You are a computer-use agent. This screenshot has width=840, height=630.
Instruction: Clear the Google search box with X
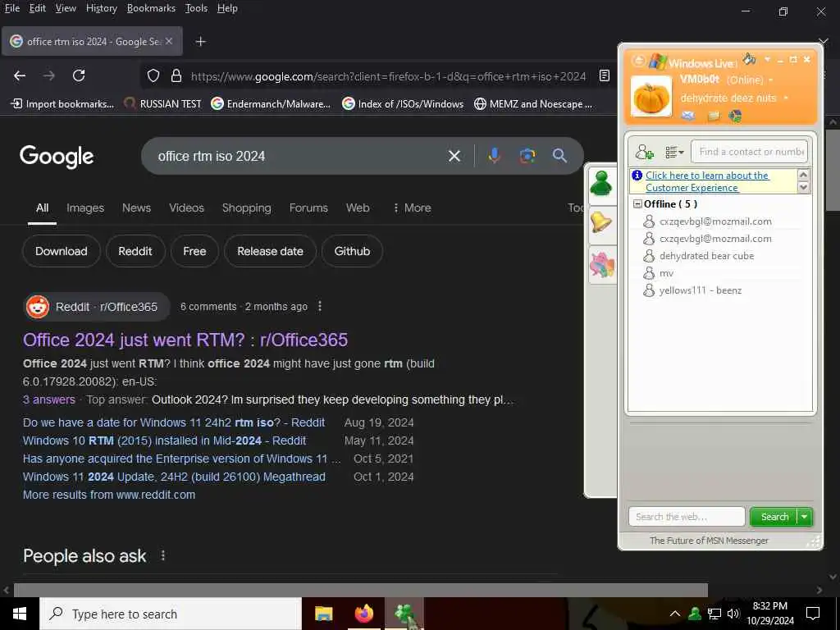pyautogui.click(x=454, y=156)
